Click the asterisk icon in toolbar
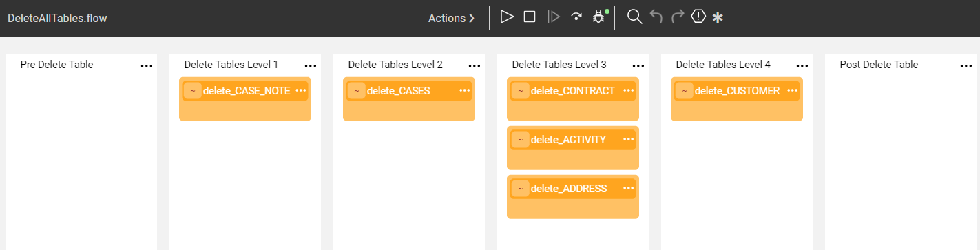The width and height of the screenshot is (980, 250). click(718, 17)
